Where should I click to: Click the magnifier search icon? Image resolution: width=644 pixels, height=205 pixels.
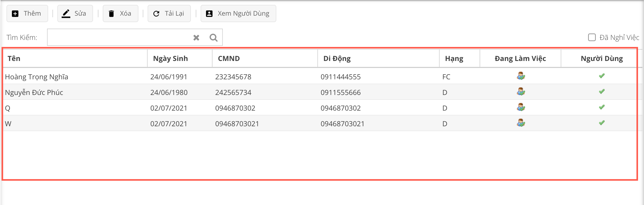pos(214,37)
